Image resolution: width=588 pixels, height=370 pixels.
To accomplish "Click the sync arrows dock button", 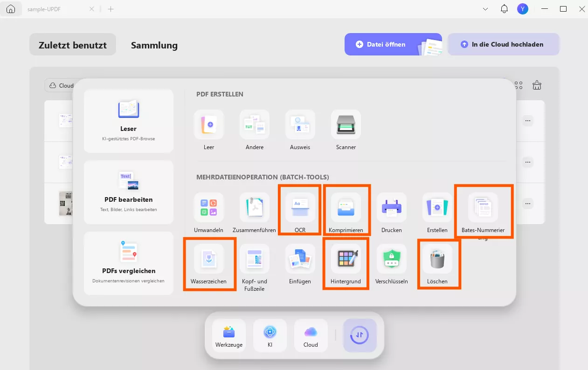I will pos(360,336).
